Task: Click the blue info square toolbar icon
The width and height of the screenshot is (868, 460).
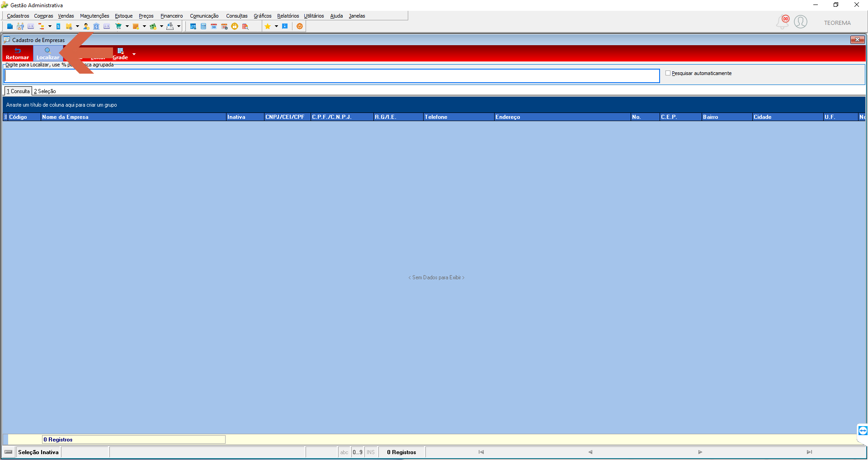Action: pyautogui.click(x=285, y=26)
